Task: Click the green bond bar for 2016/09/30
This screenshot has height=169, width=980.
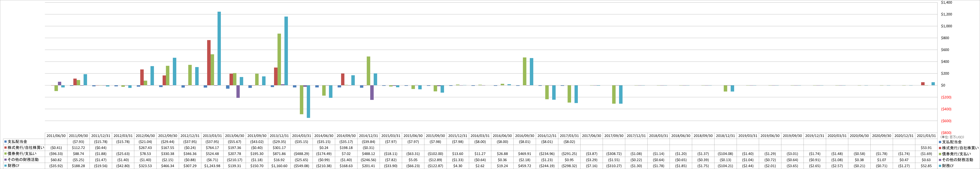Action: pyautogui.click(x=525, y=71)
